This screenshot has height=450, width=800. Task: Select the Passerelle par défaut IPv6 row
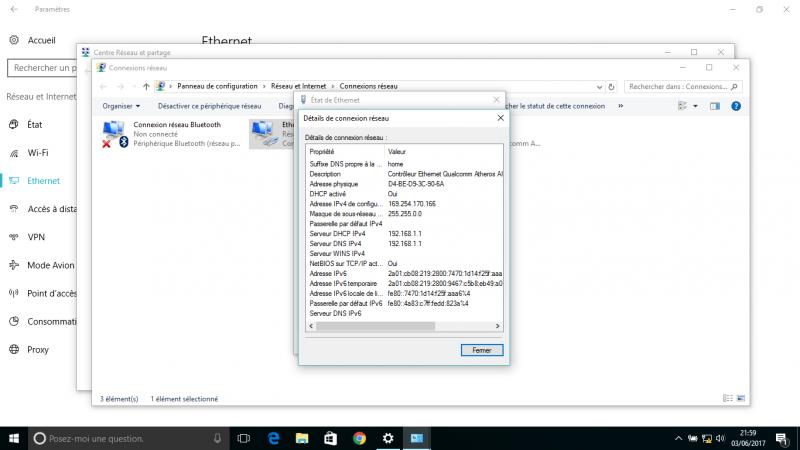click(x=404, y=303)
